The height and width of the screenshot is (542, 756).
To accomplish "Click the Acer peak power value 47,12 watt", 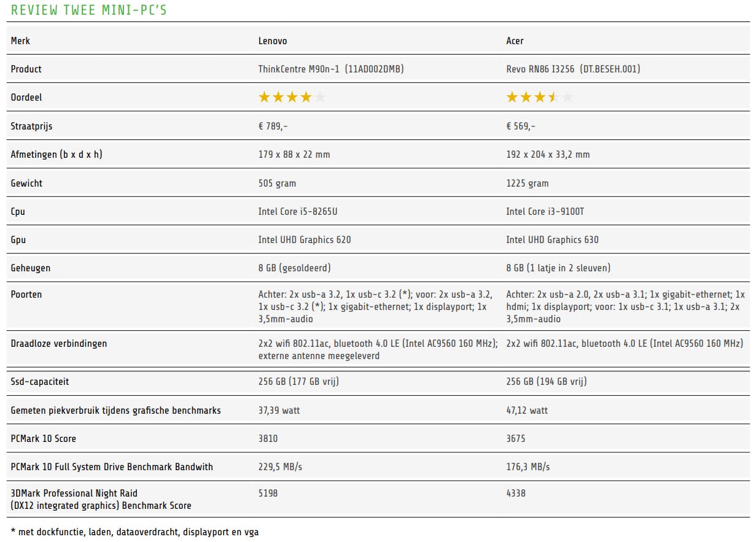I will tap(527, 411).
